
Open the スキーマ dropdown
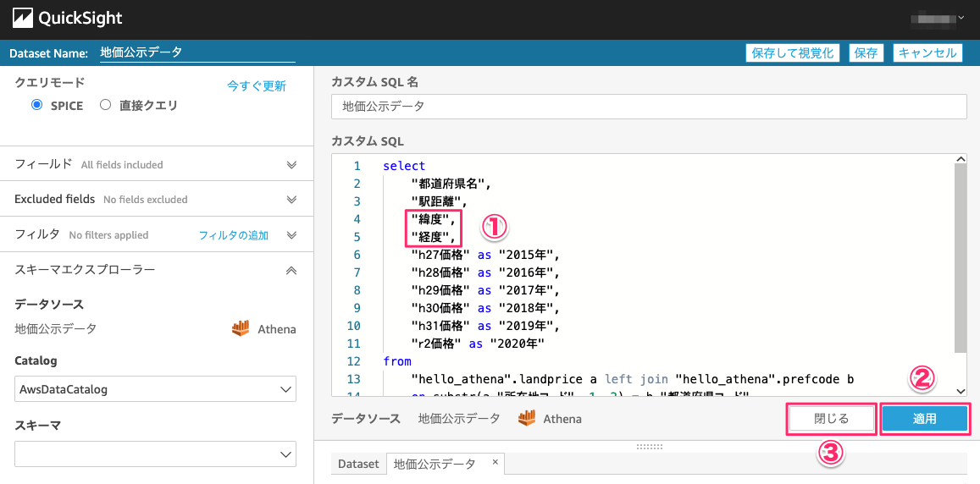point(155,454)
